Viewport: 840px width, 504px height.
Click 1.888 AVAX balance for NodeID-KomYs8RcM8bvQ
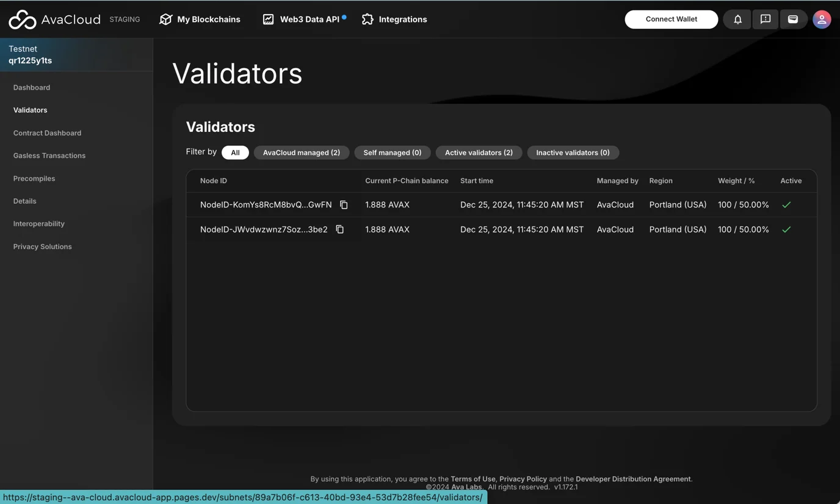[x=388, y=205]
